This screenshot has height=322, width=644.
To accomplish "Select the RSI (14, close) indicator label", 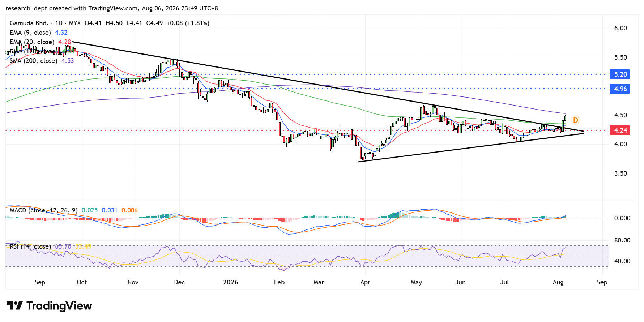I will tap(30, 246).
